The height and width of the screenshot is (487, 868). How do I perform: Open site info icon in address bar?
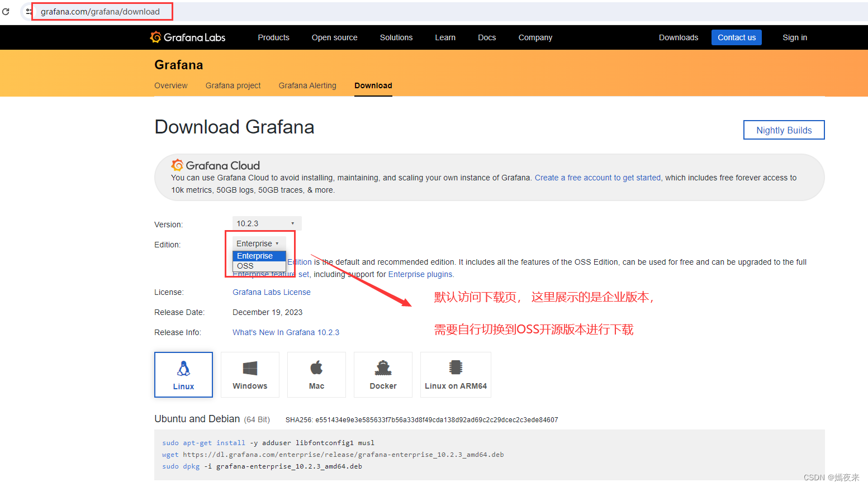coord(29,12)
